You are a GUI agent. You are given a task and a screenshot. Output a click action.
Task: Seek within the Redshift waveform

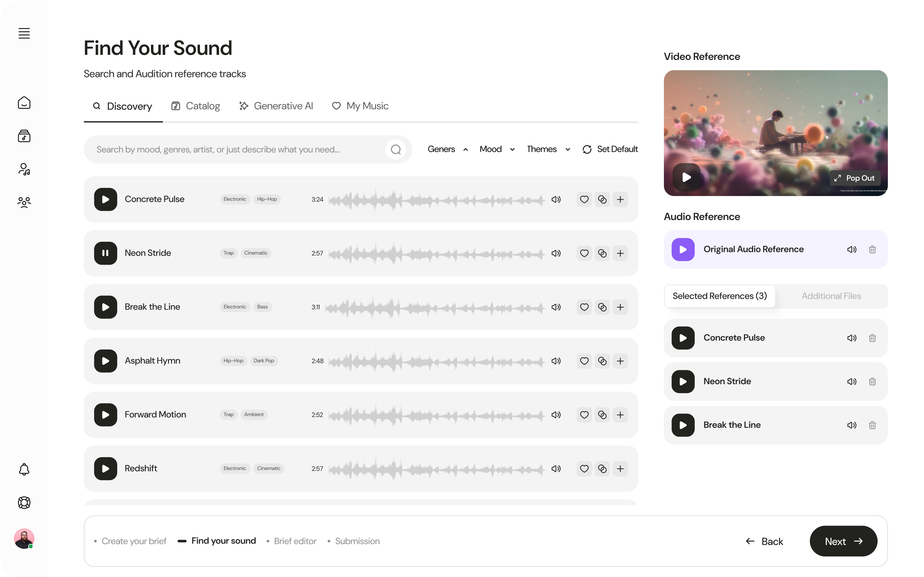[x=436, y=468]
